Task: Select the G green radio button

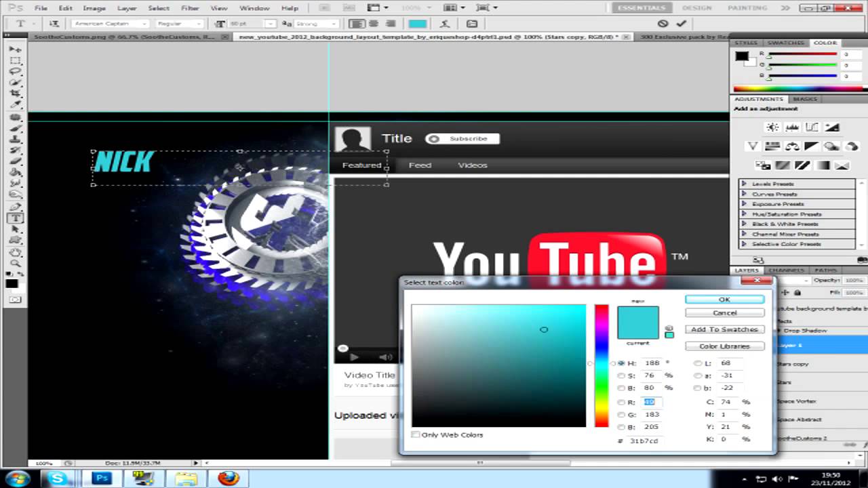Action: (621, 414)
